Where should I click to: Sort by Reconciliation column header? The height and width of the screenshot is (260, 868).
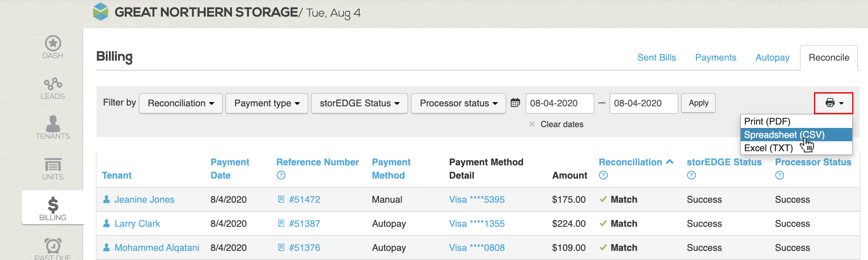pyautogui.click(x=630, y=162)
